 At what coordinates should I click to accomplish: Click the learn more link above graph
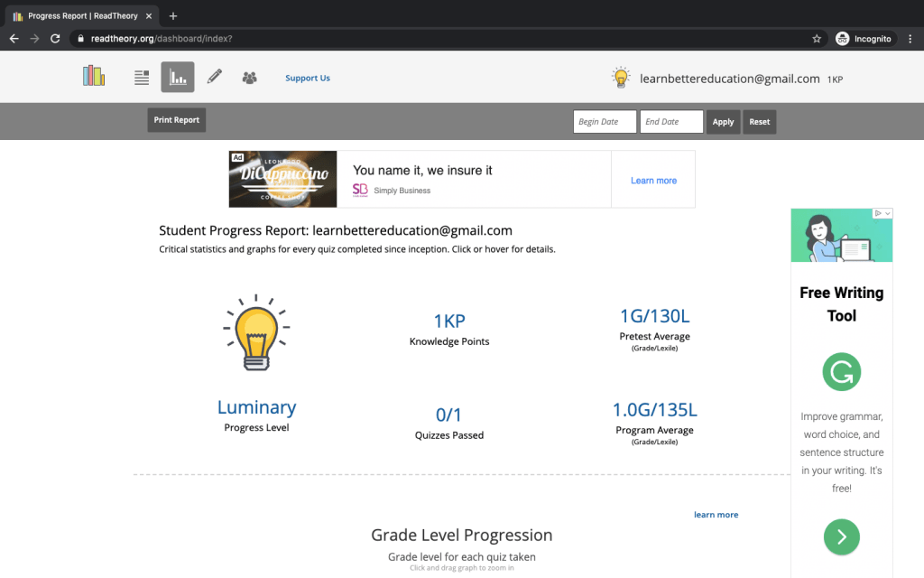[x=716, y=515]
